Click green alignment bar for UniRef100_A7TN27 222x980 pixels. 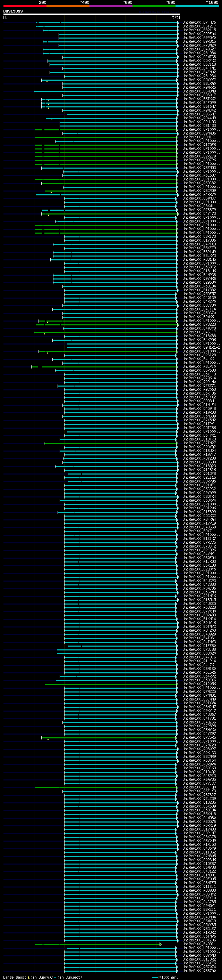click(x=111, y=443)
